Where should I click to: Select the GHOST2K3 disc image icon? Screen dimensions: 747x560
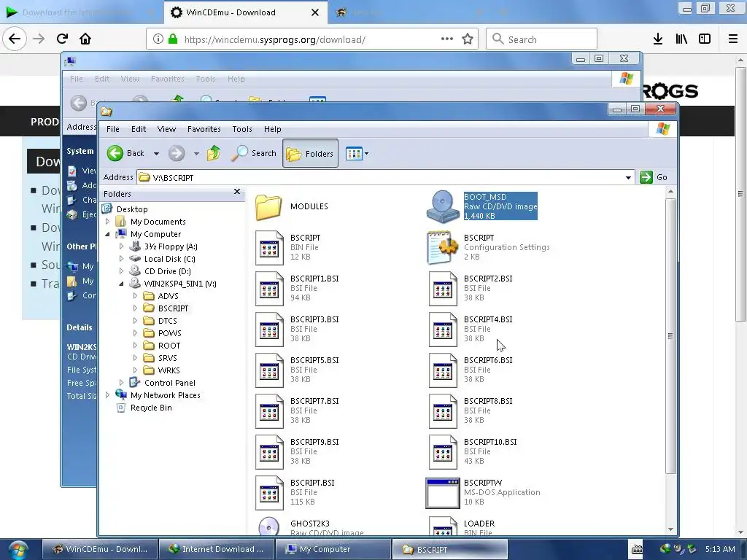point(269,526)
